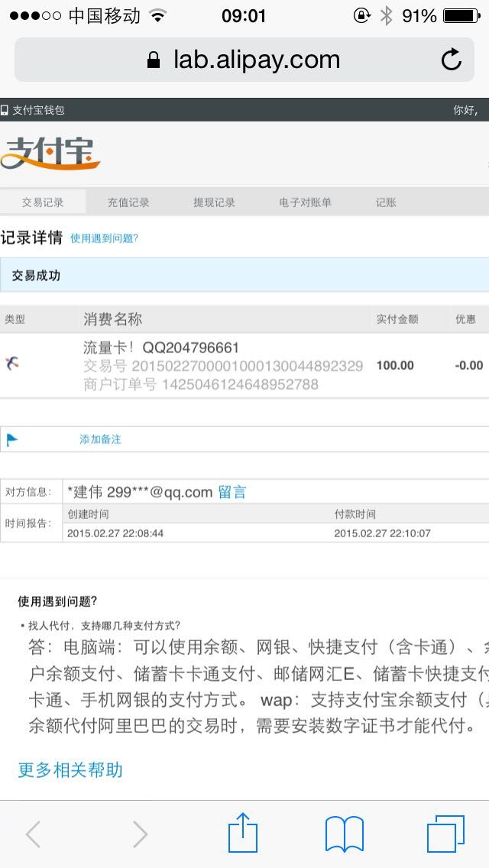This screenshot has width=489, height=868.
Task: Click the 类型 column header
Action: (x=15, y=319)
